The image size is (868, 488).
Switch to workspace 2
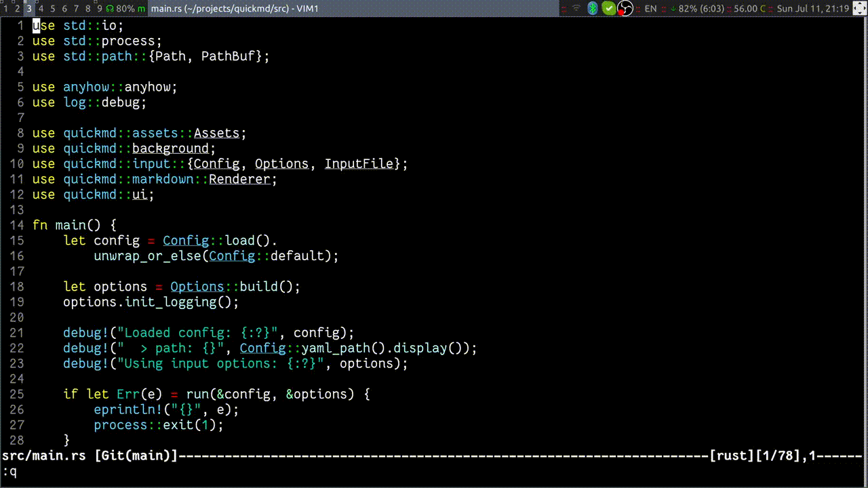[17, 9]
